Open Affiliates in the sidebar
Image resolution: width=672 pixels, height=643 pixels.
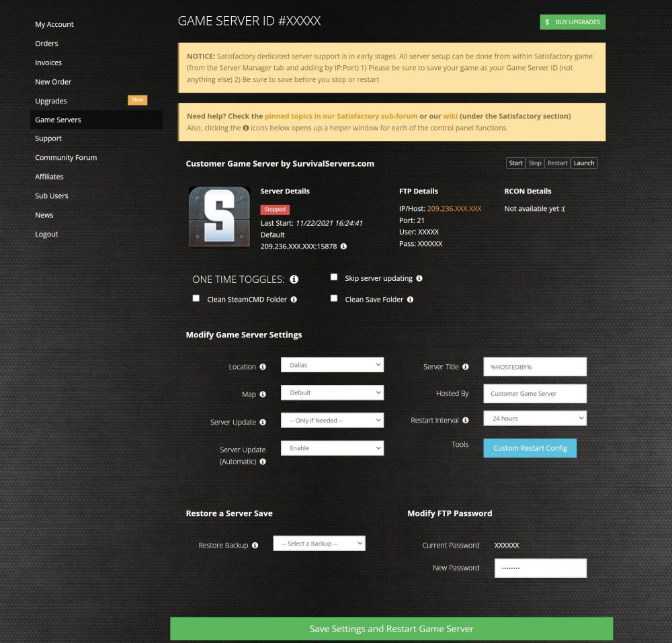click(x=49, y=177)
